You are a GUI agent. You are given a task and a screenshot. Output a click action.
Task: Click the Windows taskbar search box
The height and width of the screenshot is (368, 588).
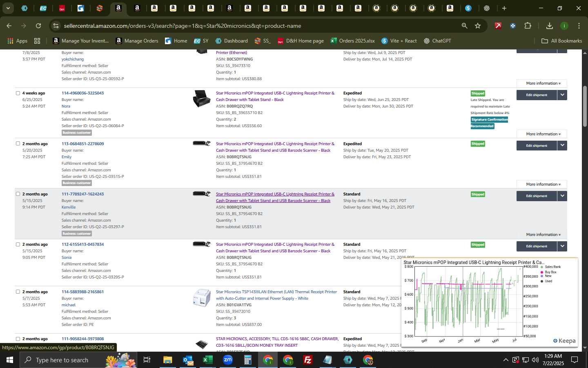78,360
